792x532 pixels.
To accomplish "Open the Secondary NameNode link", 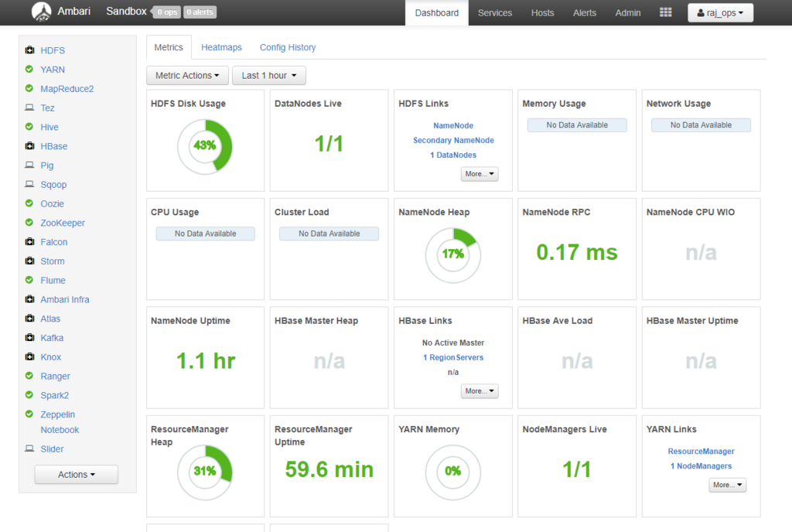I will coord(453,140).
